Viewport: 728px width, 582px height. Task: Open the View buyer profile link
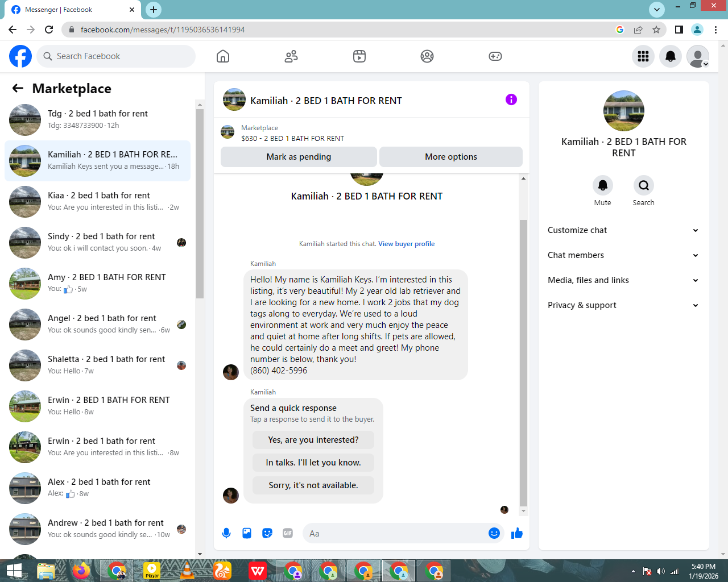[x=407, y=244]
